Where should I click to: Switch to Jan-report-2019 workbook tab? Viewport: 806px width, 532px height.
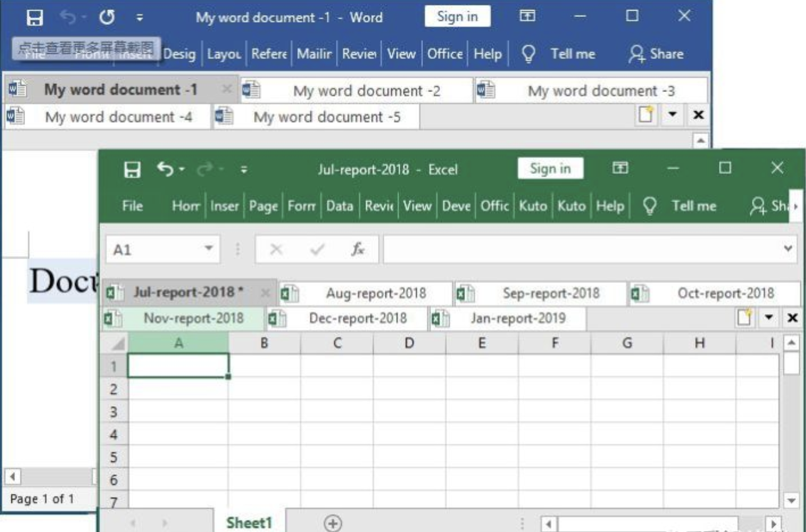tap(508, 319)
